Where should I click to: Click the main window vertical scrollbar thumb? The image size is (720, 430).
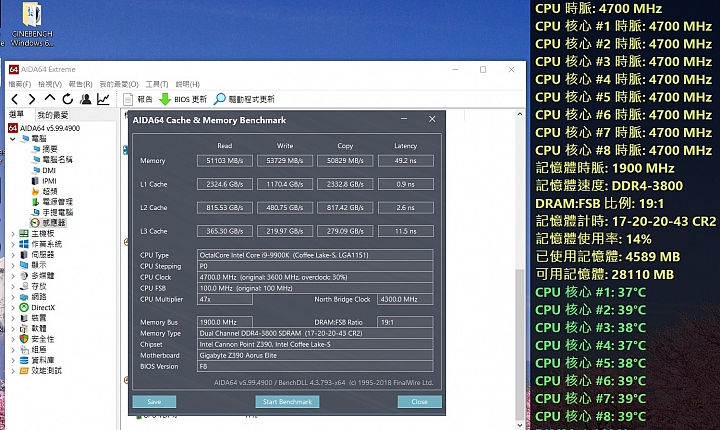(x=520, y=344)
